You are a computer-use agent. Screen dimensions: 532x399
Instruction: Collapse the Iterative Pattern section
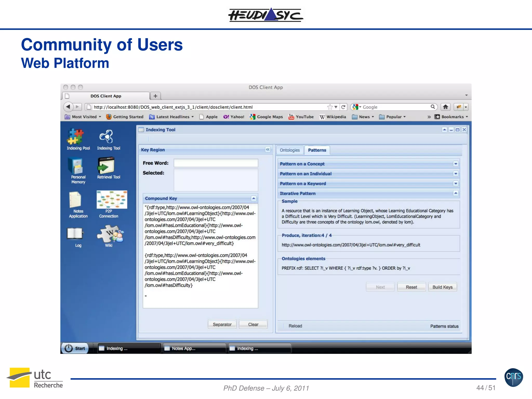pyautogui.click(x=455, y=193)
